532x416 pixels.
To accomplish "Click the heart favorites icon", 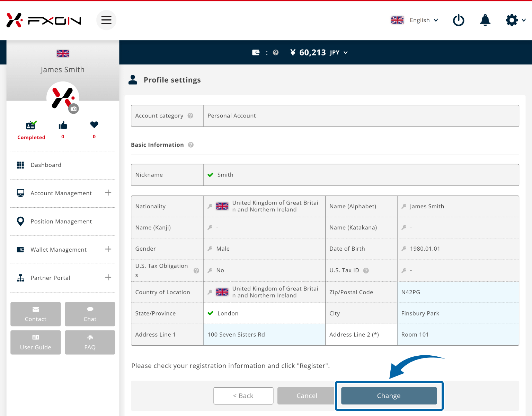I will (94, 125).
